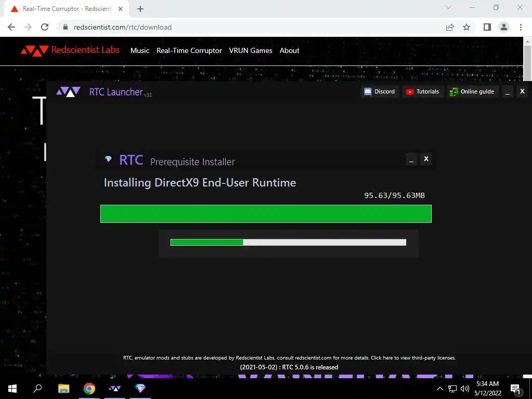Click Installing DirectX9 End-User Runtime heading
532x399 pixels.
click(x=200, y=183)
